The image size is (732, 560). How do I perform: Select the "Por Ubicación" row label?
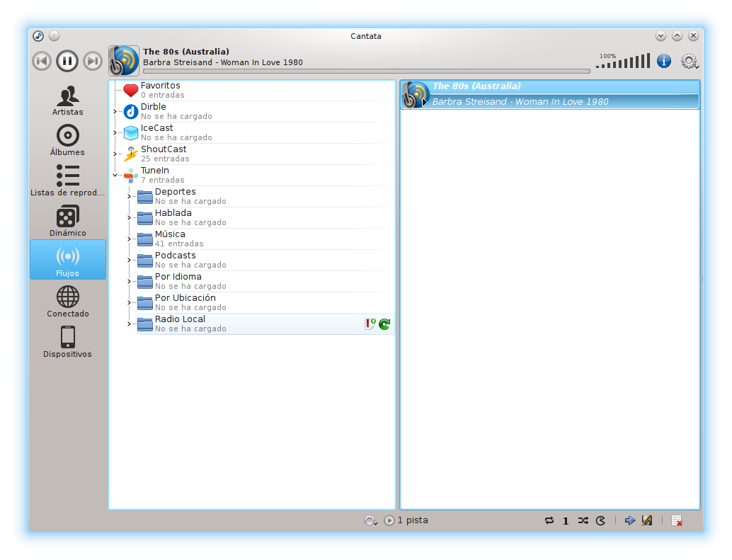(185, 298)
